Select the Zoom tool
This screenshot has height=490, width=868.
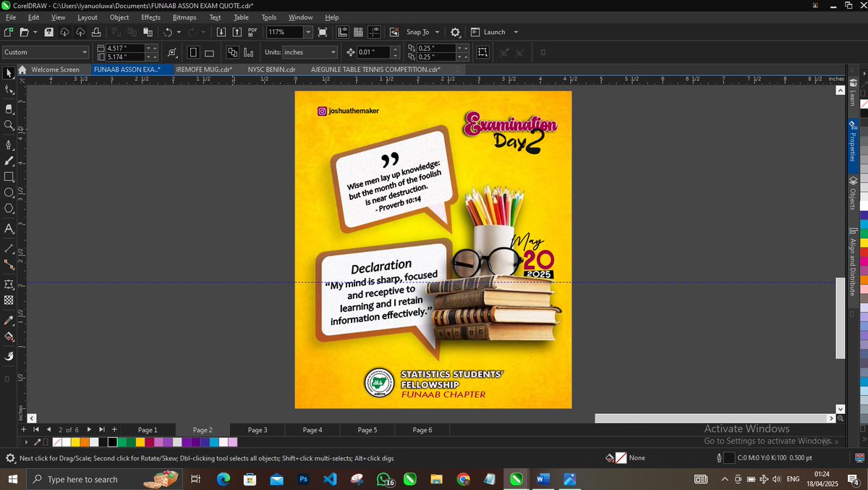pyautogui.click(x=9, y=125)
